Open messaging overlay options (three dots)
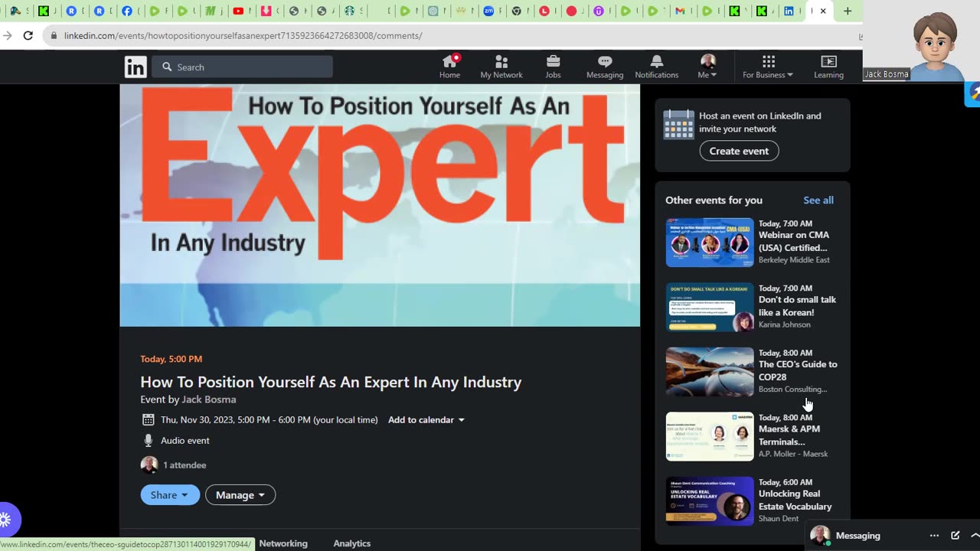This screenshot has height=551, width=980. click(x=934, y=536)
